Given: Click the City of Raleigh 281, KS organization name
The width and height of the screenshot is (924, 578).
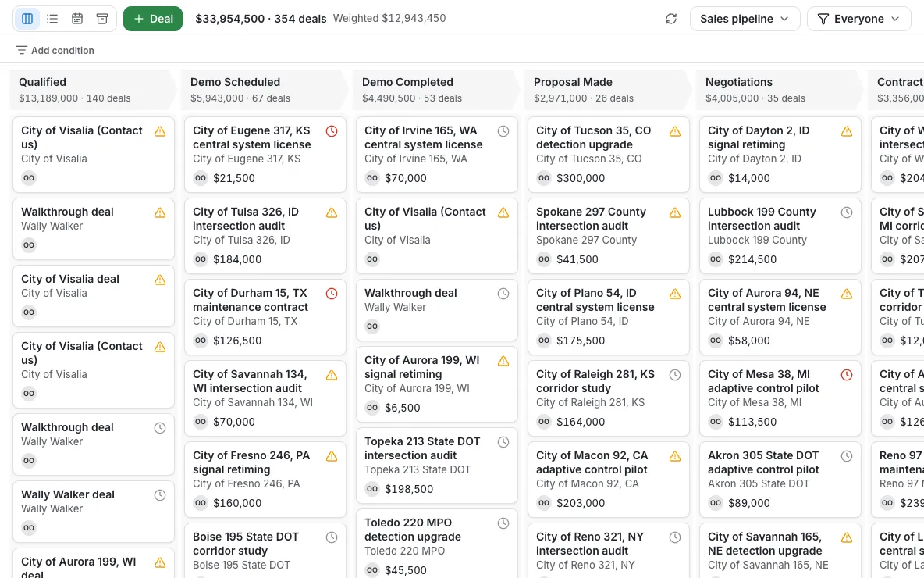Looking at the screenshot, I should [x=591, y=403].
